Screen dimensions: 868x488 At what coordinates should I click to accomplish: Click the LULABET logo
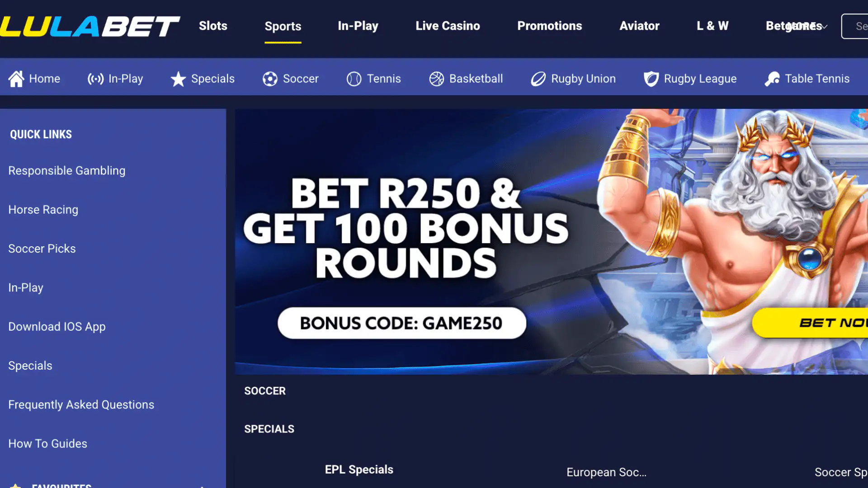pyautogui.click(x=90, y=26)
